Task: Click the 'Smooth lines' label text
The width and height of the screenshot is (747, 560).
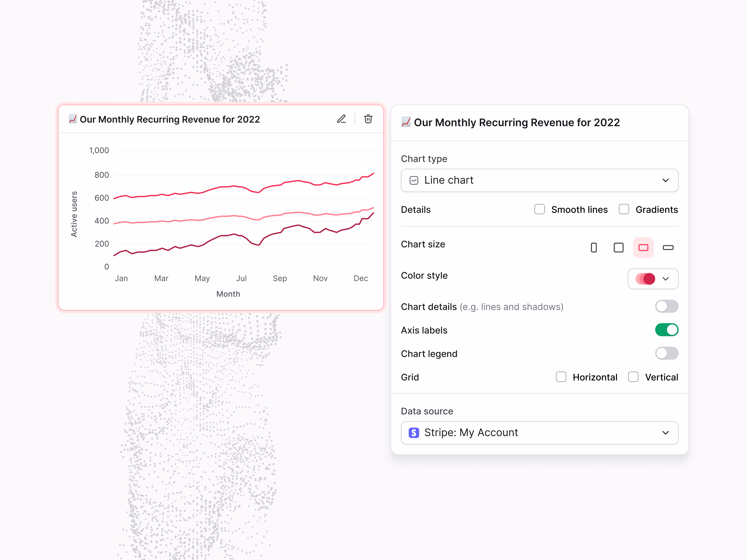Action: pyautogui.click(x=579, y=210)
